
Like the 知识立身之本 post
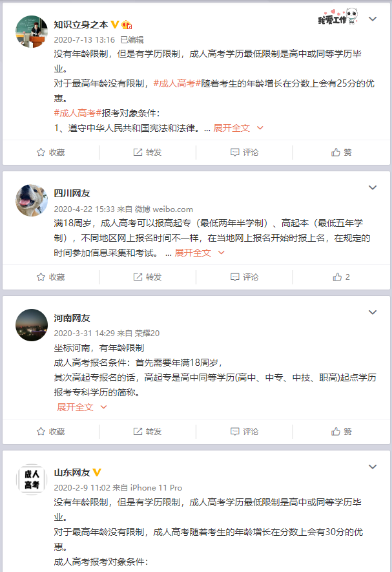336,153
